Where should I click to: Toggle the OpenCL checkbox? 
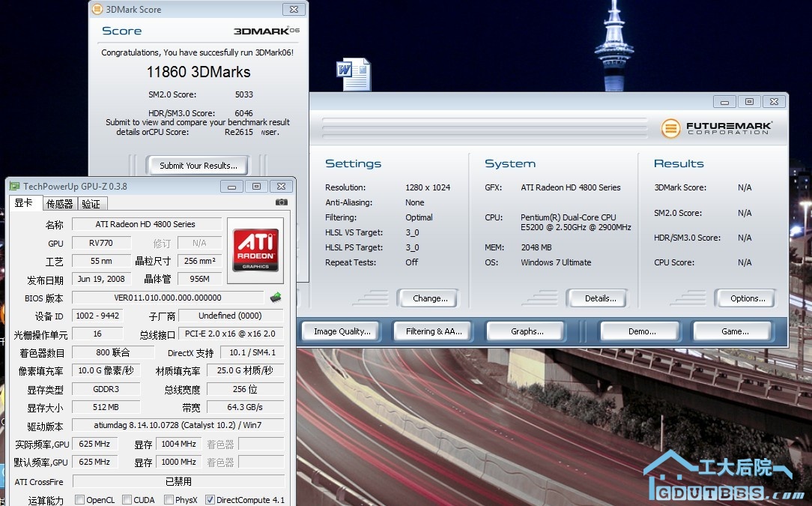(79, 499)
